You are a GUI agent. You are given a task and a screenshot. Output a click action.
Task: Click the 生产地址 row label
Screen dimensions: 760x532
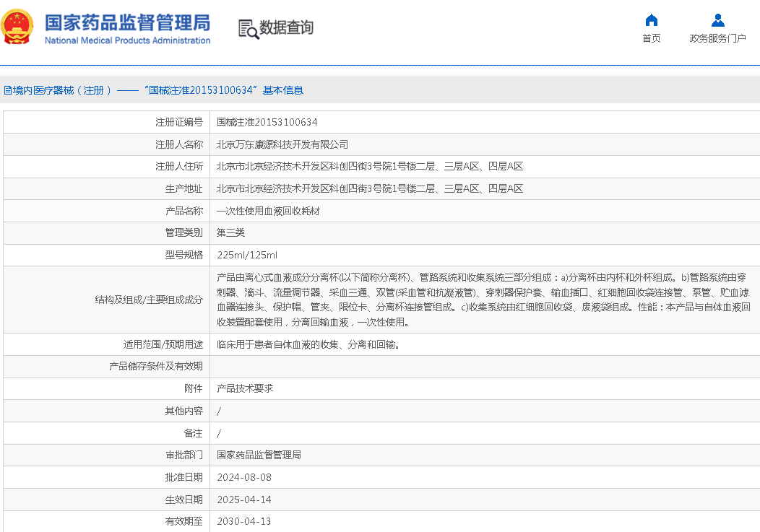(183, 188)
